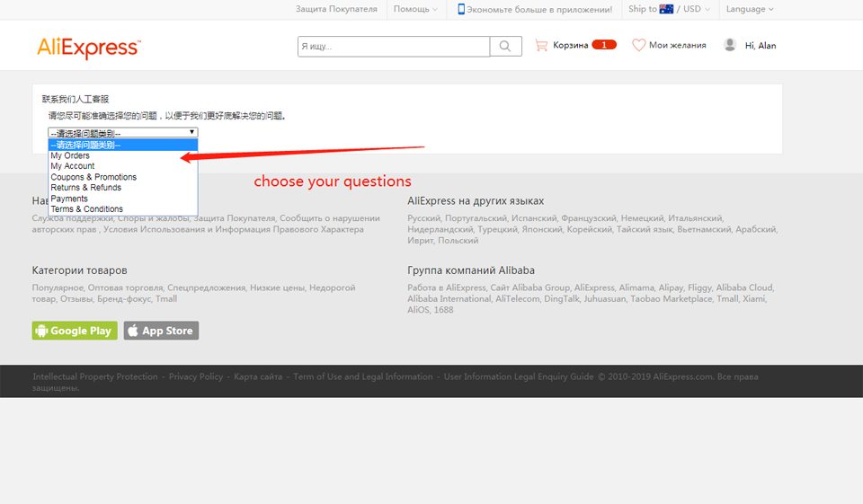
Task: Click Нидерландский language link
Action: [440, 229]
